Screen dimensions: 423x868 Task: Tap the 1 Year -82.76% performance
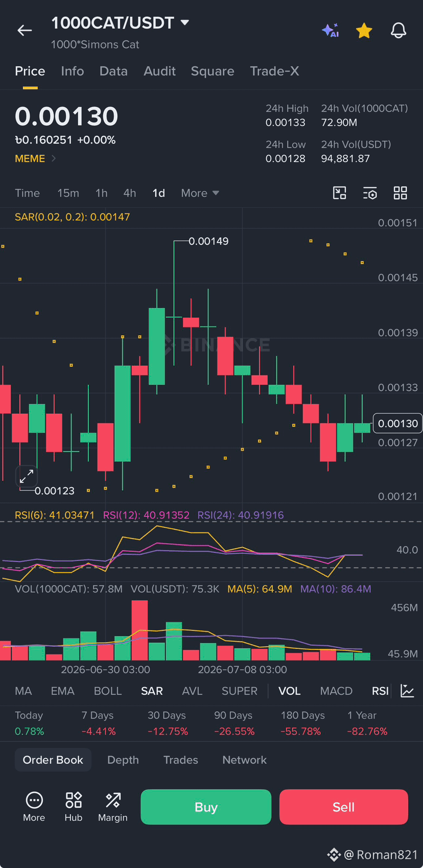click(367, 723)
